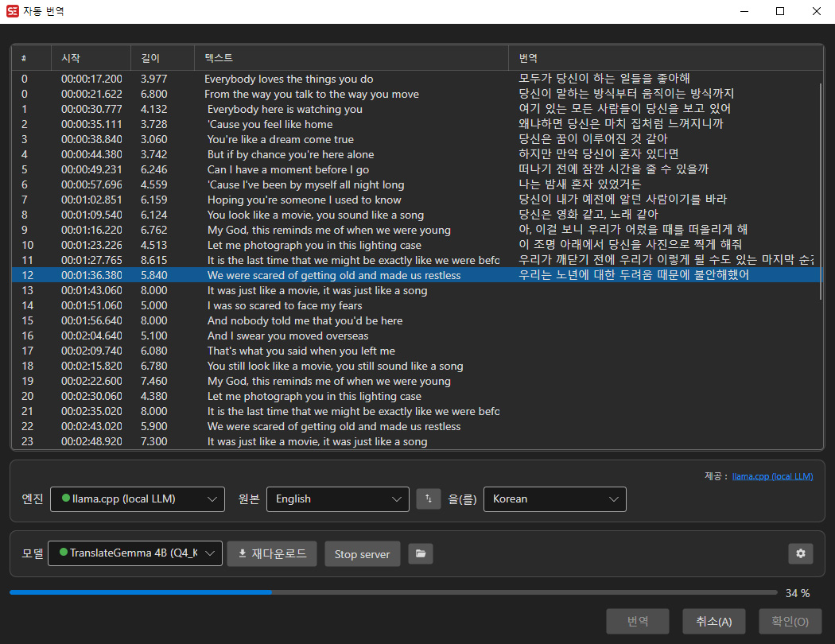Click the 34 % progress label
Image resolution: width=835 pixels, height=644 pixels.
(797, 593)
